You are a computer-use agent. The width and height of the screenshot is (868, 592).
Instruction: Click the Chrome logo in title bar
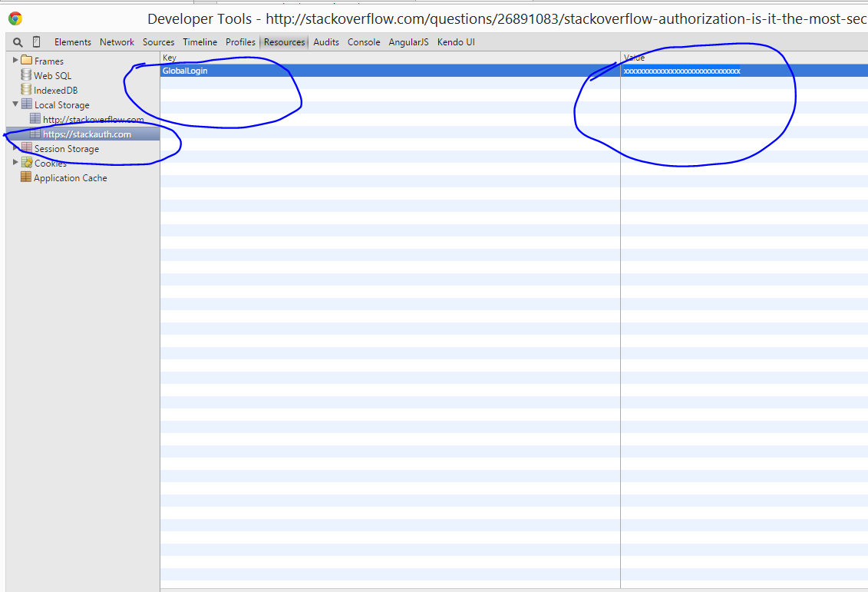tap(15, 19)
